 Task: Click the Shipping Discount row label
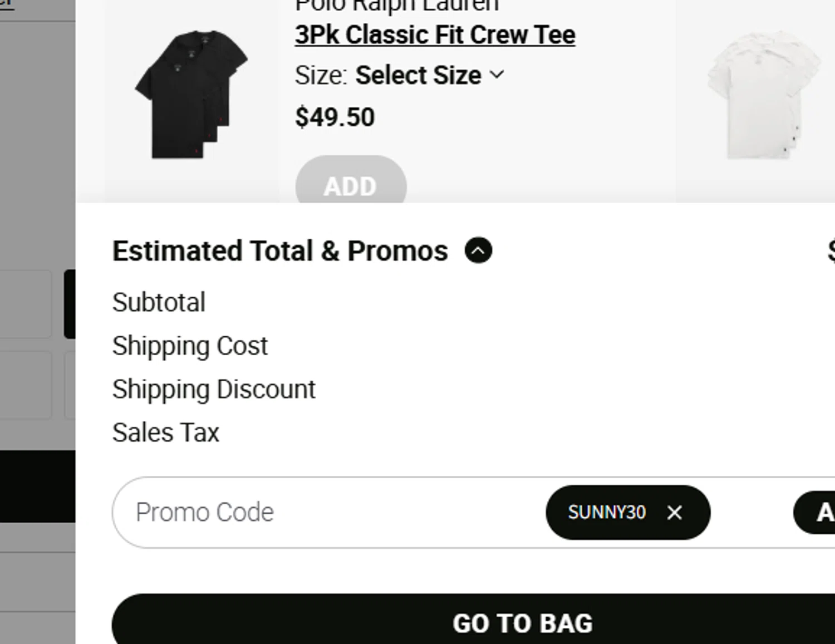point(214,390)
